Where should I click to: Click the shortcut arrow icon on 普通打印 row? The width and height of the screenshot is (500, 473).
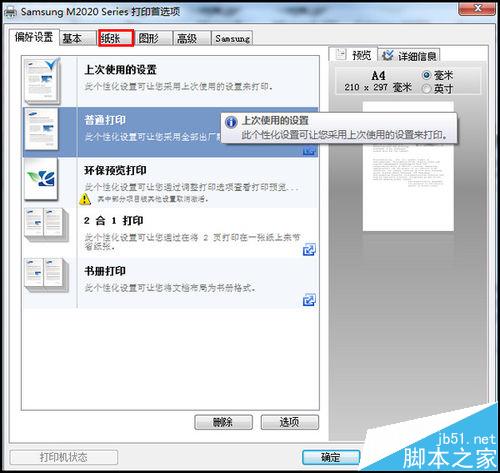(309, 152)
